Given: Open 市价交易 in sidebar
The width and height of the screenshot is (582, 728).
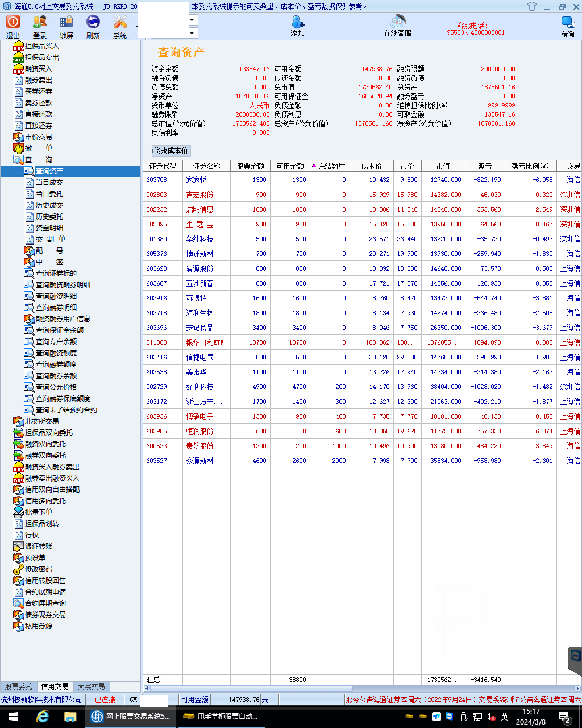Looking at the screenshot, I should (x=38, y=136).
